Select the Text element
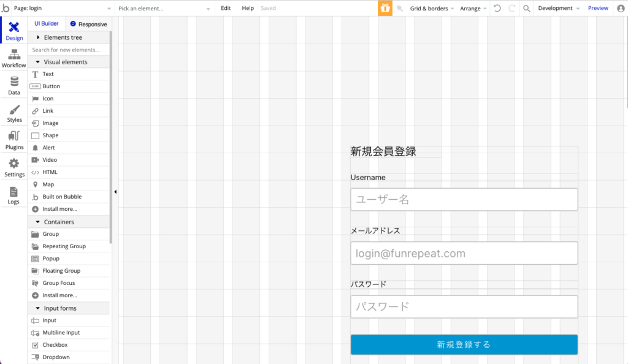Image resolution: width=628 pixels, height=364 pixels. click(69, 74)
